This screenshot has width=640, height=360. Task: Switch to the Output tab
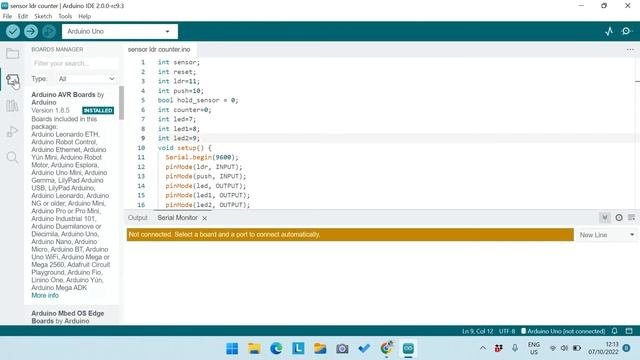click(x=138, y=218)
